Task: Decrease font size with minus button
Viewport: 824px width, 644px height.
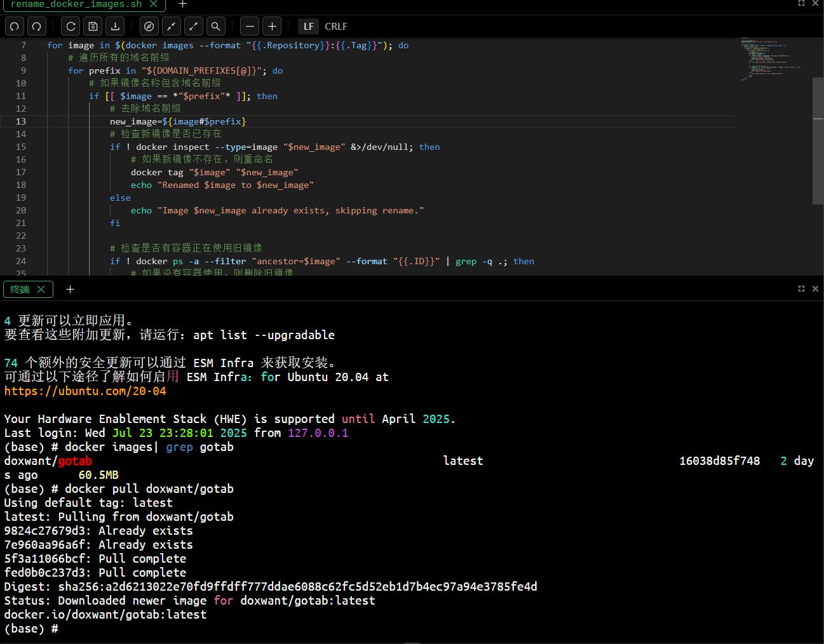Action: pyautogui.click(x=250, y=27)
